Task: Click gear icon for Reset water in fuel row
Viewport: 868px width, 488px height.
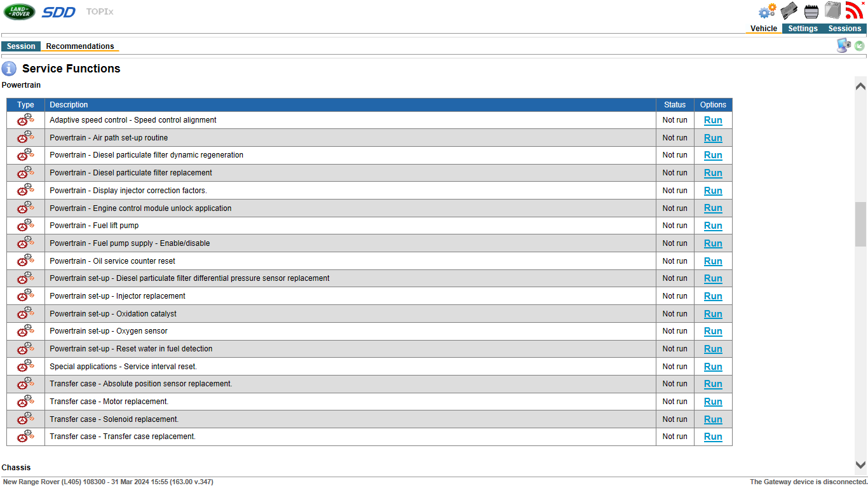Action: click(25, 348)
